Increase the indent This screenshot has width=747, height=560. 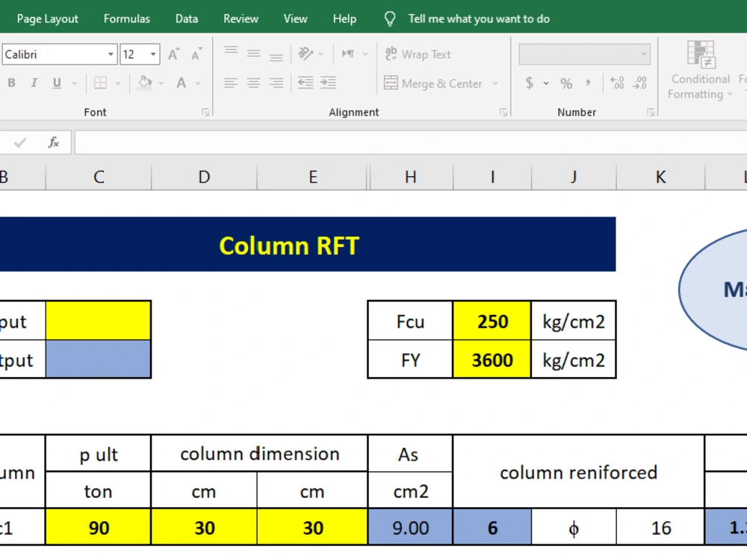tap(328, 83)
